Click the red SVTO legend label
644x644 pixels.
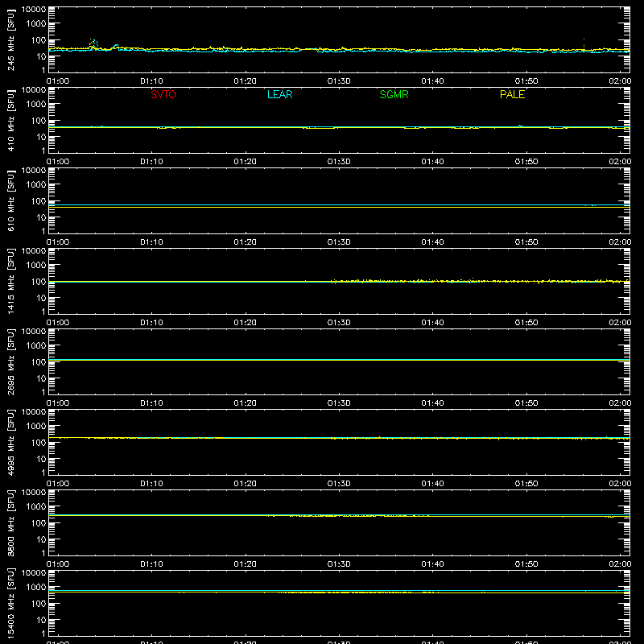click(163, 94)
